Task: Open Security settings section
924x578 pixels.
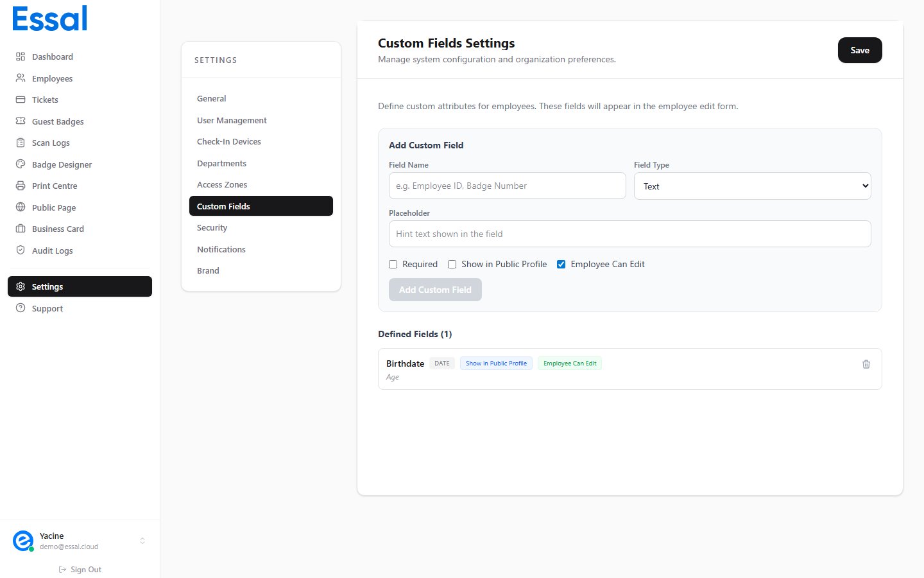Action: (261, 227)
